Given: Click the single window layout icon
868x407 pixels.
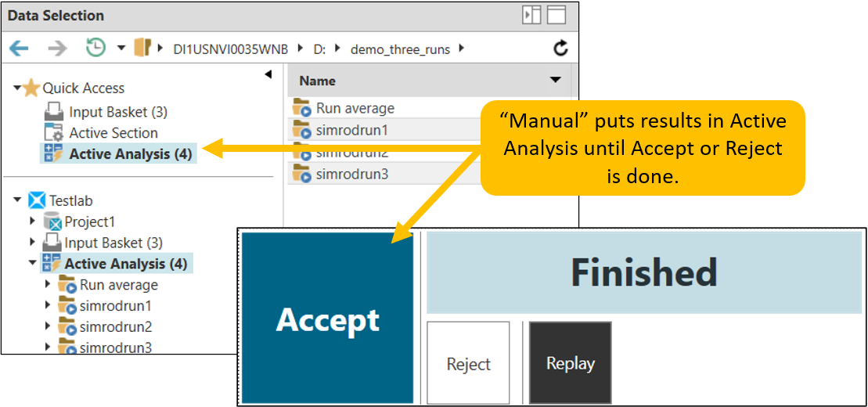Looking at the screenshot, I should pos(556,16).
